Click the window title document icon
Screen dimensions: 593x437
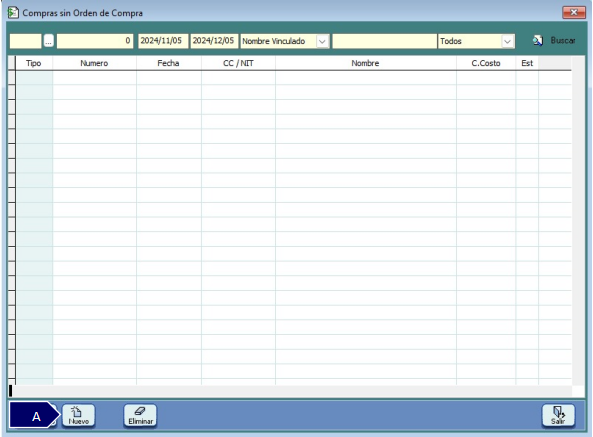click(13, 12)
